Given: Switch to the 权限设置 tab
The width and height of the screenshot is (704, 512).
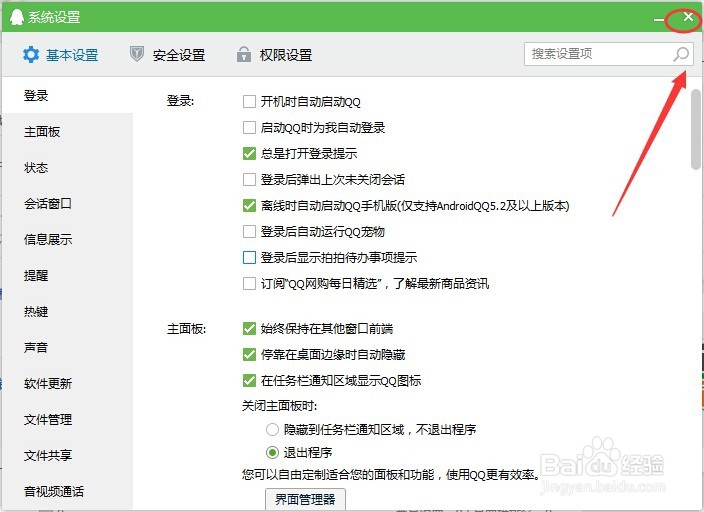Looking at the screenshot, I should click(274, 55).
